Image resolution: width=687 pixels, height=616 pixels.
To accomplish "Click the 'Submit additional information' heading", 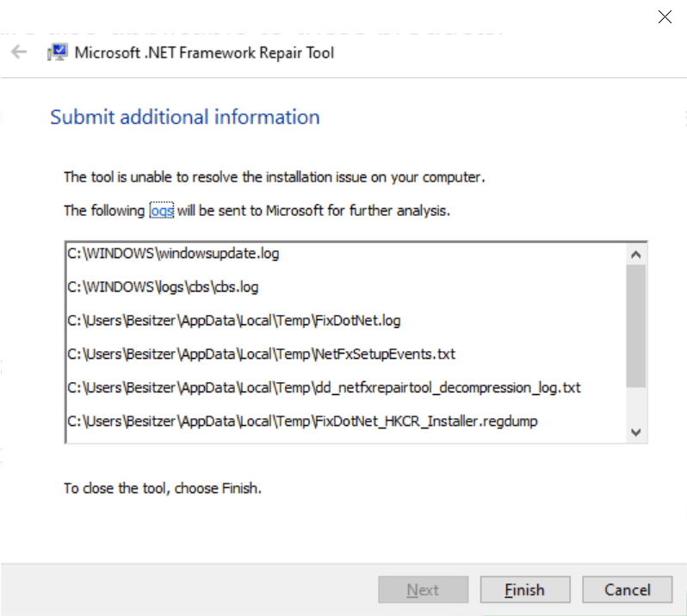I will pos(185,117).
